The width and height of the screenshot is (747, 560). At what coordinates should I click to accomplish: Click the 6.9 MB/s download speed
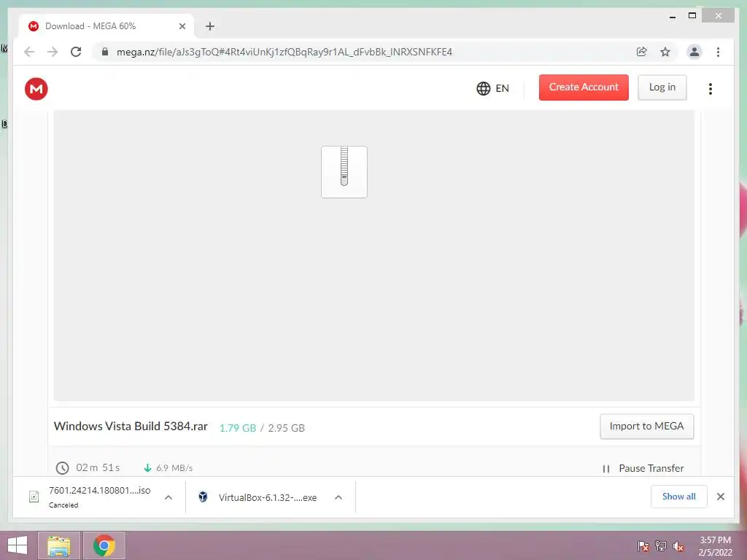pyautogui.click(x=174, y=468)
